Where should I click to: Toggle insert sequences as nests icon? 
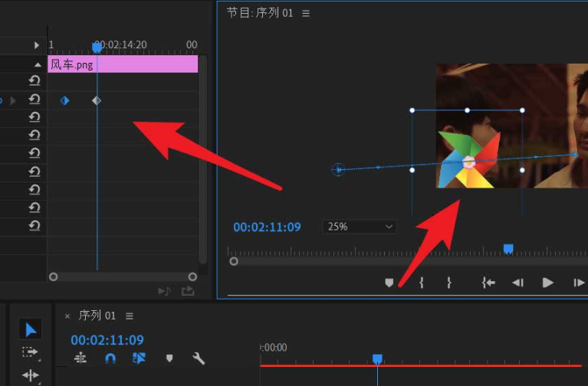tap(80, 358)
